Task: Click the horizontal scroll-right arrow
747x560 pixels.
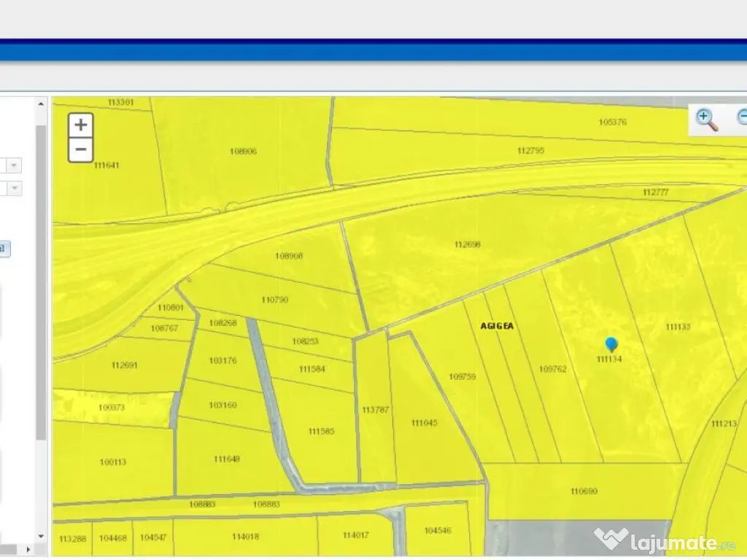Action: coord(29,549)
